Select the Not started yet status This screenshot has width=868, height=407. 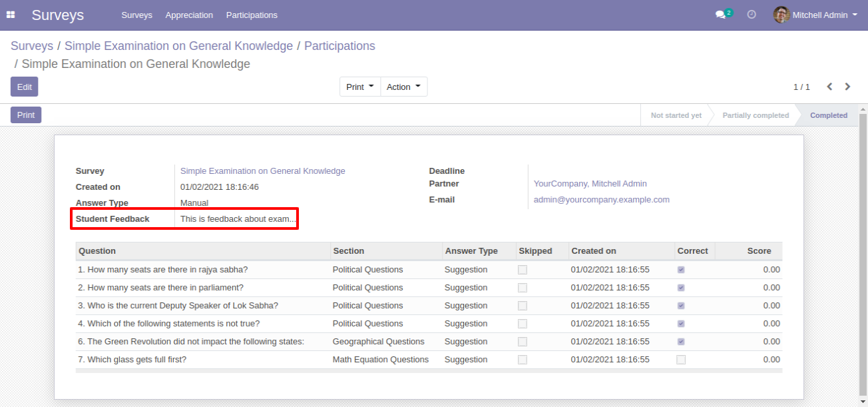[676, 115]
